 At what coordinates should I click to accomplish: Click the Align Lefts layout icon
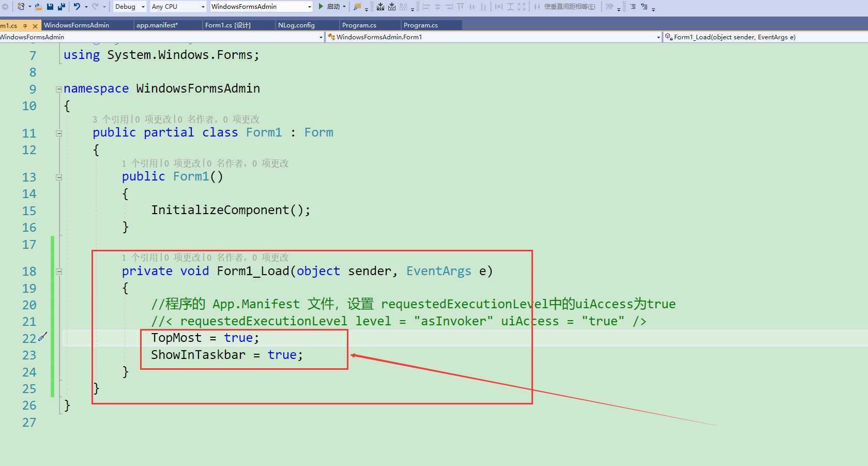427,7
